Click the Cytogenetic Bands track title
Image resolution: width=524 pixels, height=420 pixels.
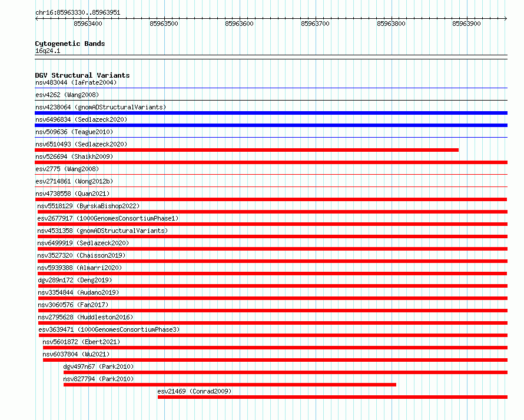tap(70, 44)
